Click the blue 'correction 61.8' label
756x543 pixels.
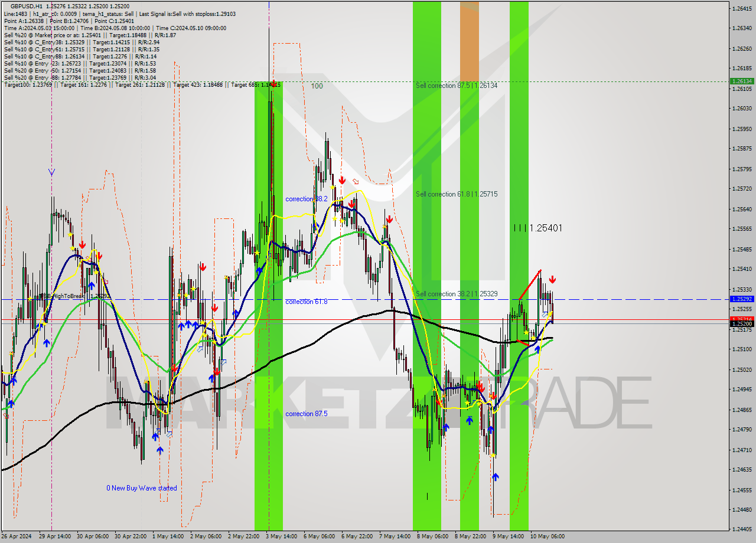(307, 302)
